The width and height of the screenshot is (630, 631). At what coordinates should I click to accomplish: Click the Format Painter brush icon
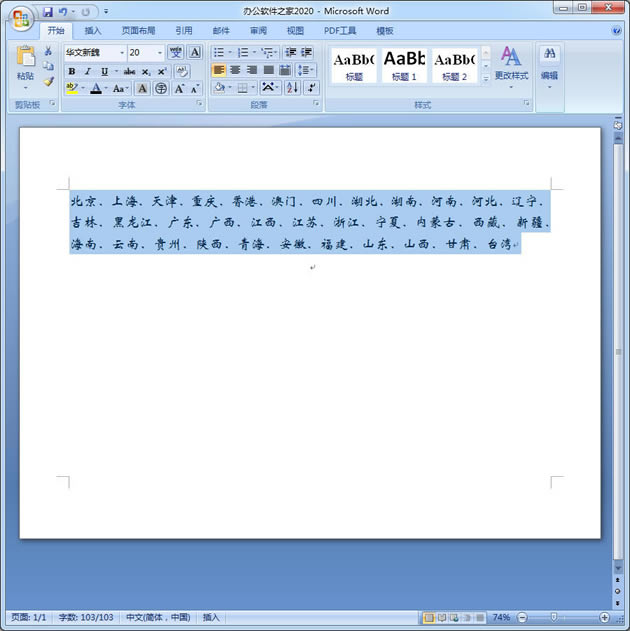[48, 82]
